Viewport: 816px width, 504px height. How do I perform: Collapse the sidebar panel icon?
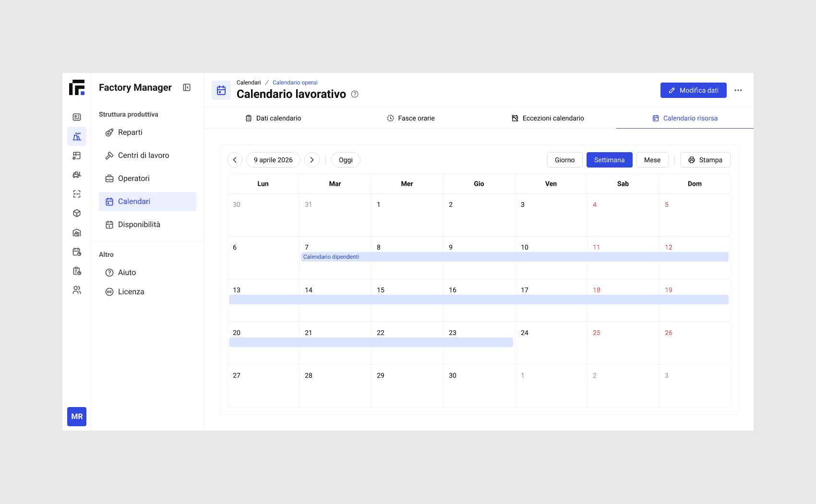pos(187,87)
